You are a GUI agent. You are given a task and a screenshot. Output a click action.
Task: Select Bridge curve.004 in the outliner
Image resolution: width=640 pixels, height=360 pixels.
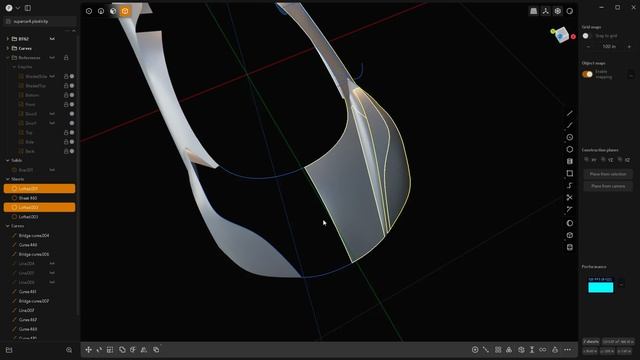pyautogui.click(x=40, y=236)
